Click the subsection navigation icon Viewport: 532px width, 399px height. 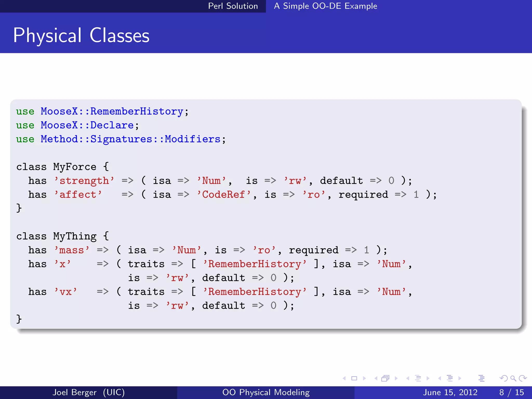pyautogui.click(x=418, y=378)
